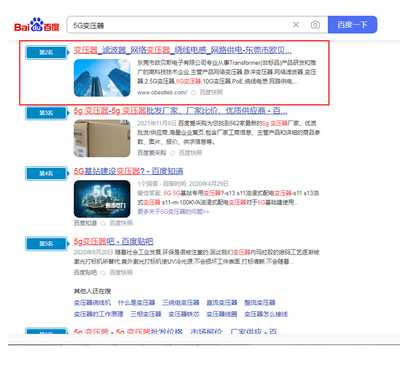
Task: Click the www.obesttek.com/ URL
Action: [x=162, y=92]
